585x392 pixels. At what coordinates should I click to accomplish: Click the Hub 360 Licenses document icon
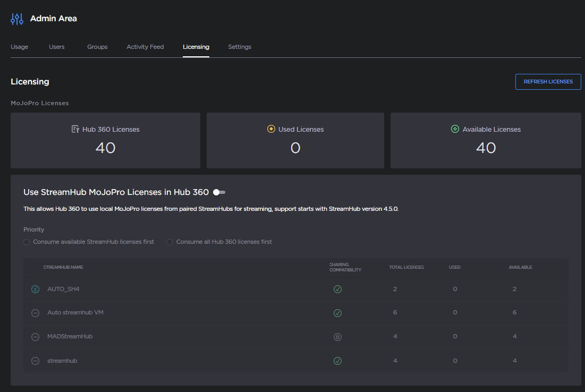click(x=75, y=129)
